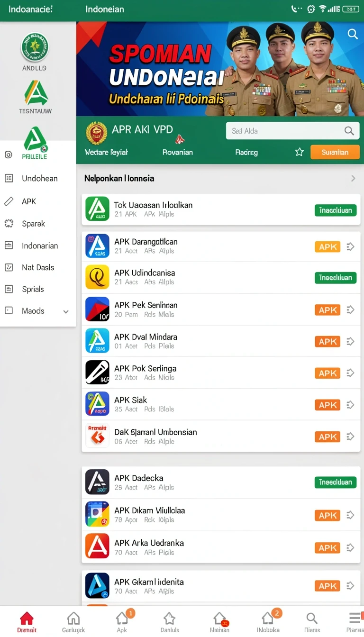Tap the Dak Sjarranl Umbensian app icon
This screenshot has width=364, height=637.
(97, 436)
